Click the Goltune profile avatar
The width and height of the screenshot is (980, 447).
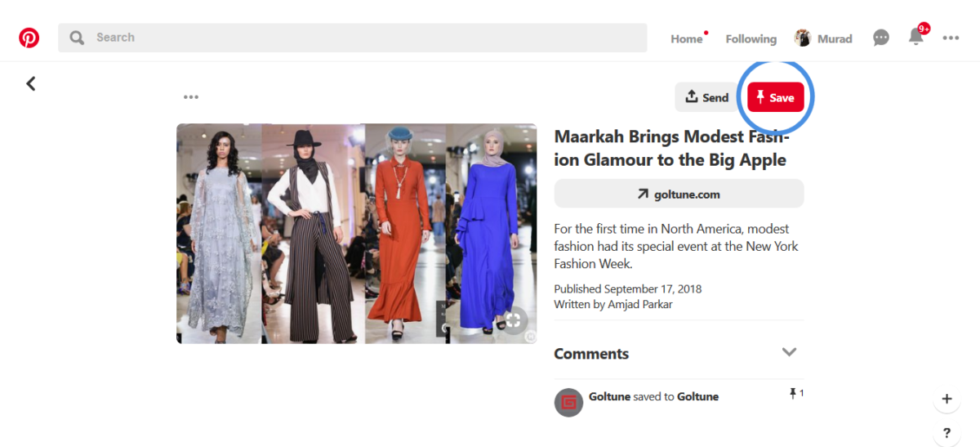pos(568,402)
